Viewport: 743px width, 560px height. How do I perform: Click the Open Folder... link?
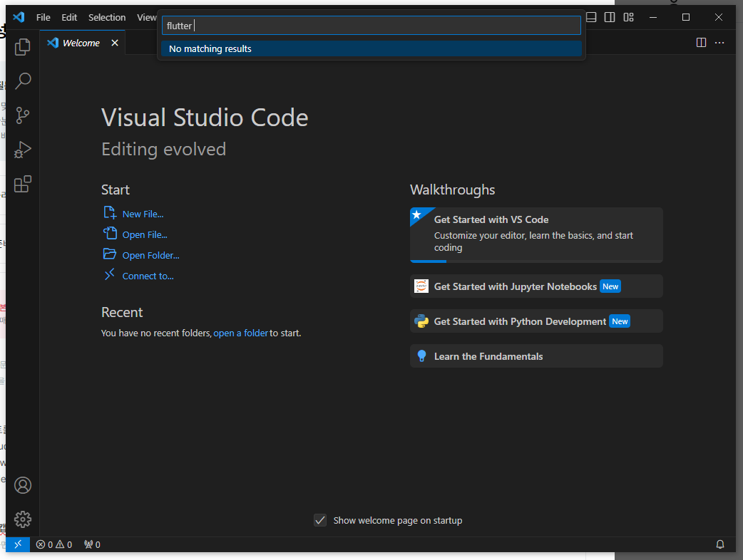point(150,256)
